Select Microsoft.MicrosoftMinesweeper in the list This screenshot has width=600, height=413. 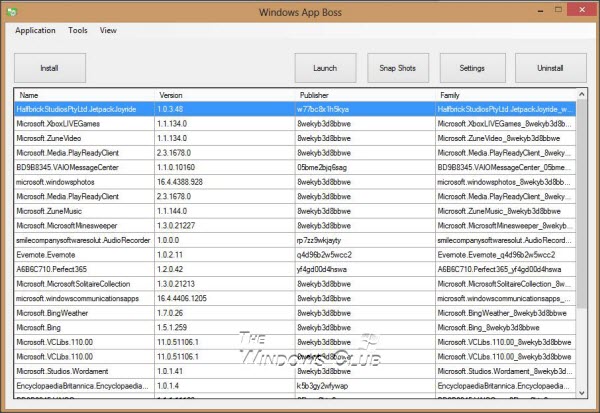click(295, 225)
